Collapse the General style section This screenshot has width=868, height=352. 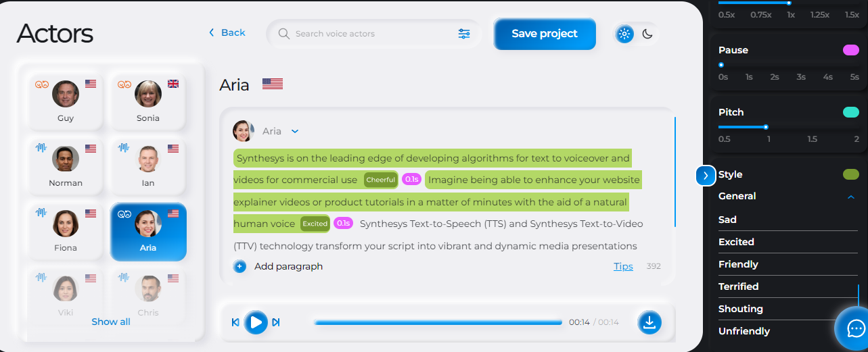[x=851, y=197]
